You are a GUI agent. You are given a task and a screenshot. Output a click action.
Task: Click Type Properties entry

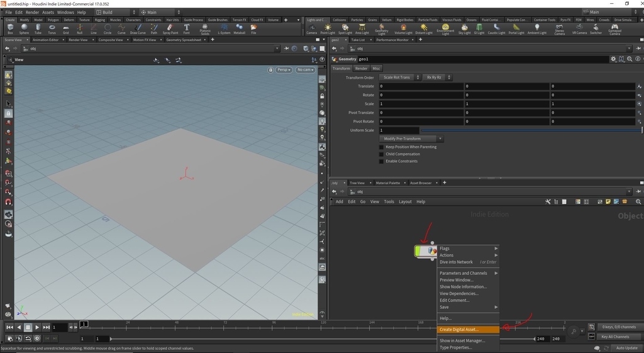(x=468, y=347)
